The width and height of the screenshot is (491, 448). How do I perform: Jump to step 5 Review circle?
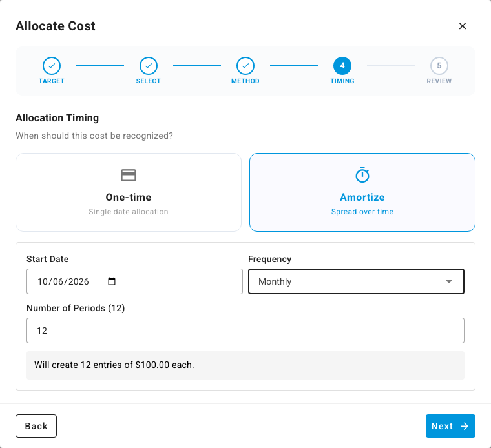click(439, 66)
